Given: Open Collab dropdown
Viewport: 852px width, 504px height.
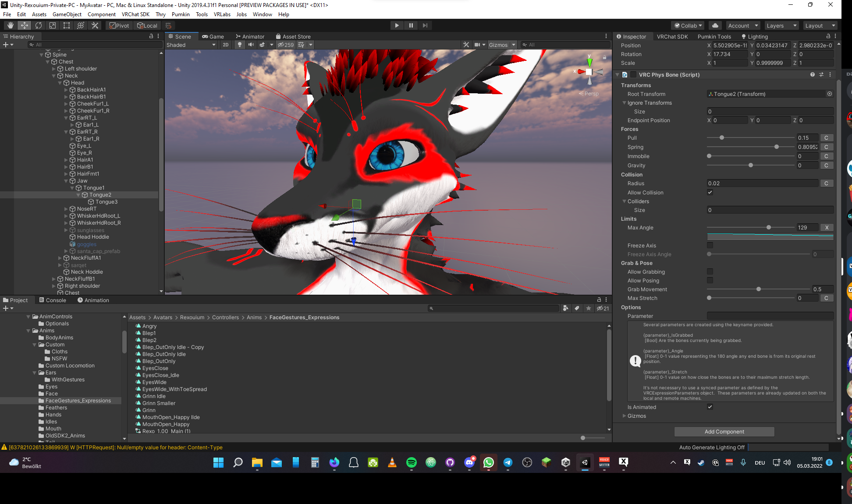Looking at the screenshot, I should pyautogui.click(x=688, y=25).
